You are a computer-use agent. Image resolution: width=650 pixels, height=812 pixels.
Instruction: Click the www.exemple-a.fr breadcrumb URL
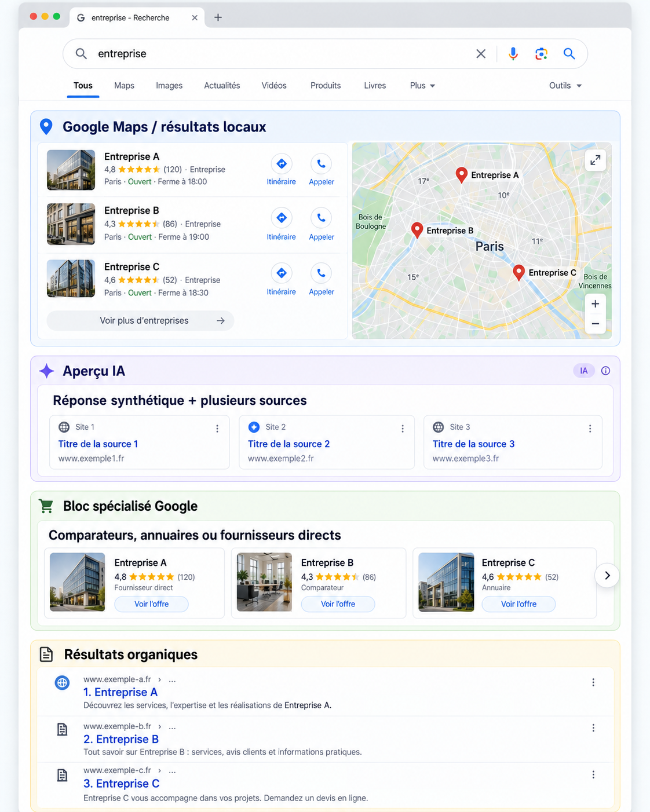(117, 679)
